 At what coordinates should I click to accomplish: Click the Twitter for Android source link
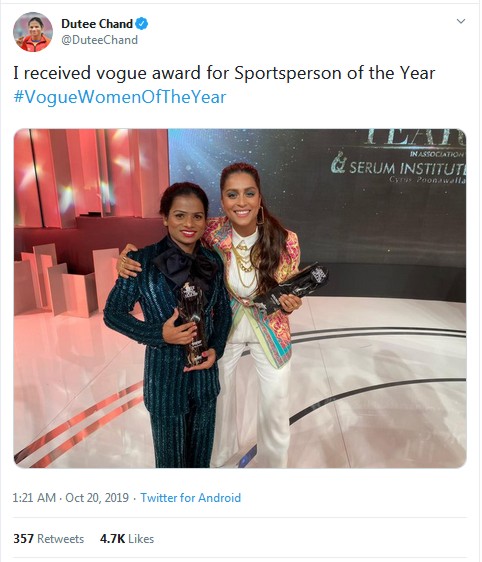(190, 498)
